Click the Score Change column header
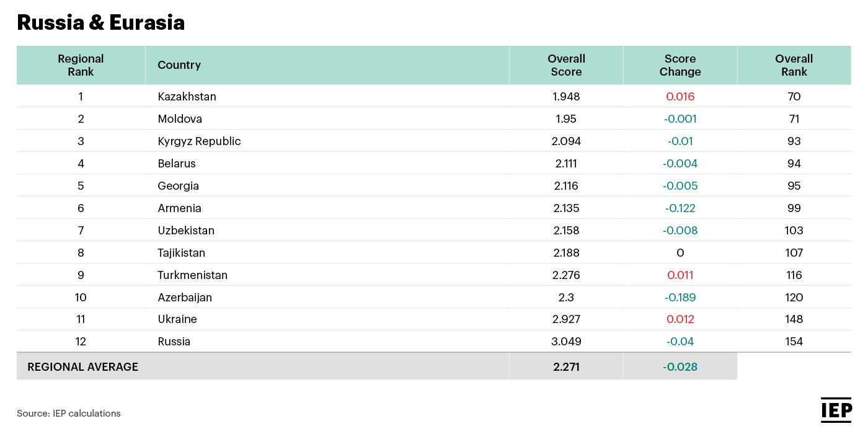 coord(680,65)
